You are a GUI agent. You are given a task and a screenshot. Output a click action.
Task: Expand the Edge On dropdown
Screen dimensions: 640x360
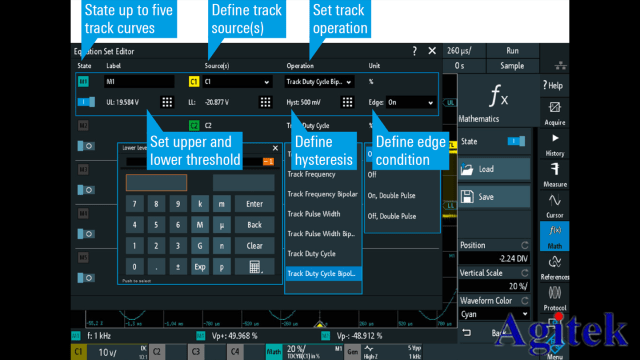pos(411,102)
